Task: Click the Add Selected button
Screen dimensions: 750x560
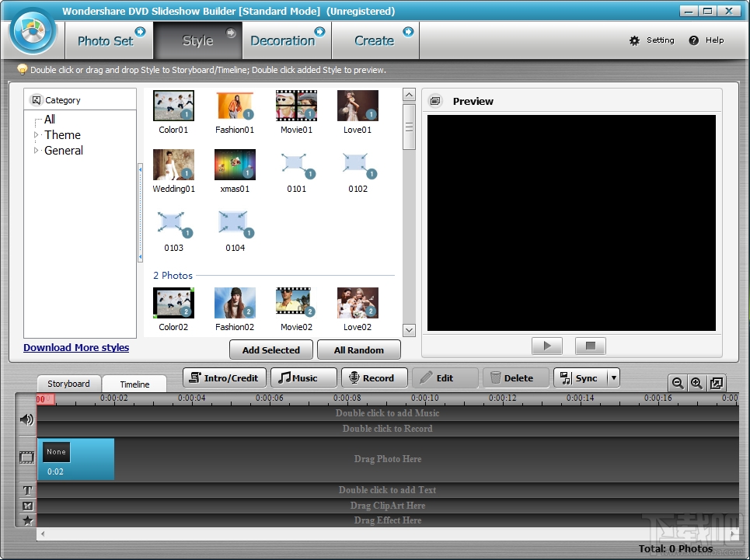Action: point(270,350)
